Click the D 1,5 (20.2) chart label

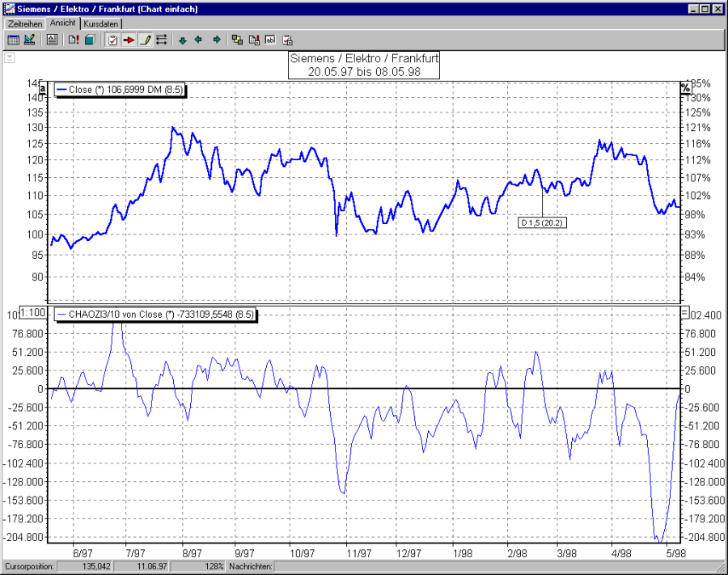[542, 222]
